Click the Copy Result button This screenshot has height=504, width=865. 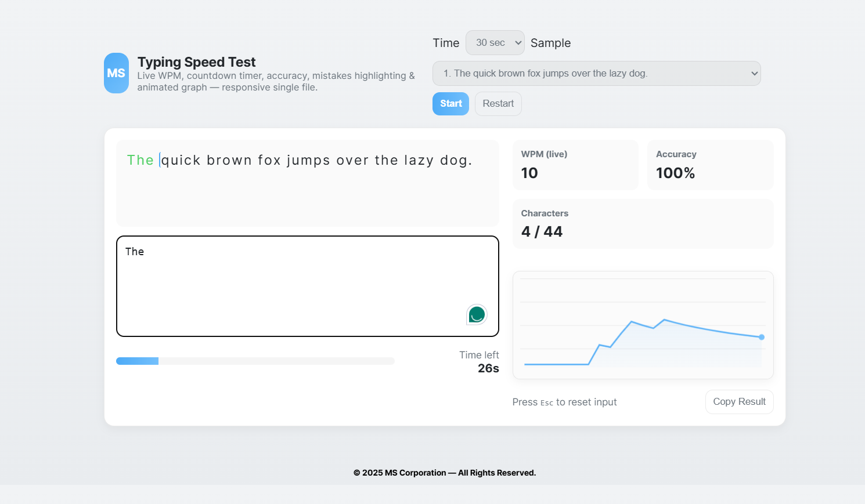(x=739, y=402)
